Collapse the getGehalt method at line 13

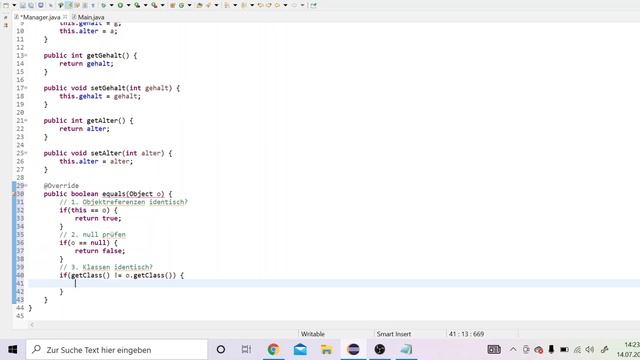click(x=26, y=56)
